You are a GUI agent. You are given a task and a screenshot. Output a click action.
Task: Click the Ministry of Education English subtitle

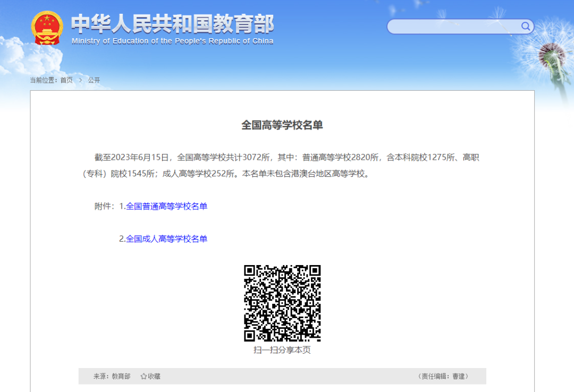click(x=172, y=41)
